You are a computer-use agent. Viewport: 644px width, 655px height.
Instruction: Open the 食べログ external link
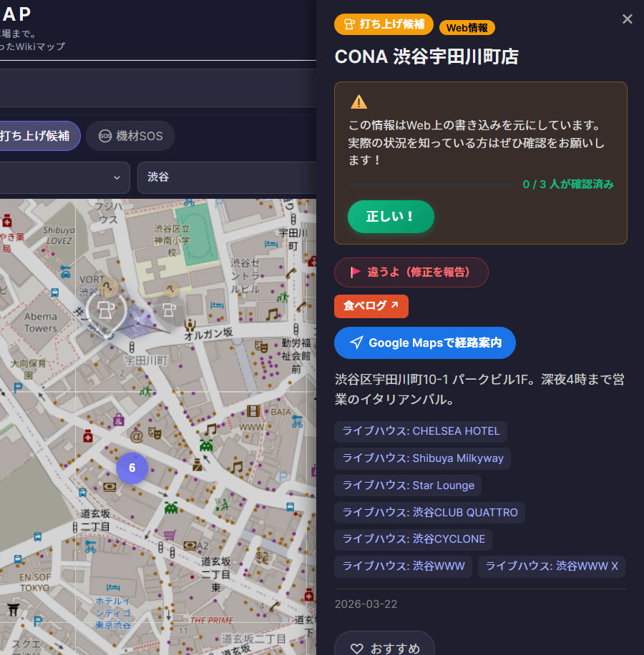[371, 306]
